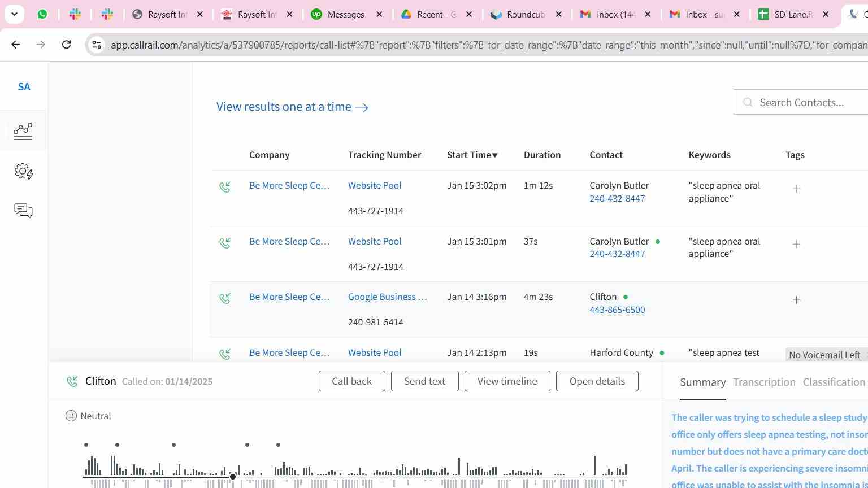Click the View timeline button
Image resolution: width=868 pixels, height=488 pixels.
[507, 381]
